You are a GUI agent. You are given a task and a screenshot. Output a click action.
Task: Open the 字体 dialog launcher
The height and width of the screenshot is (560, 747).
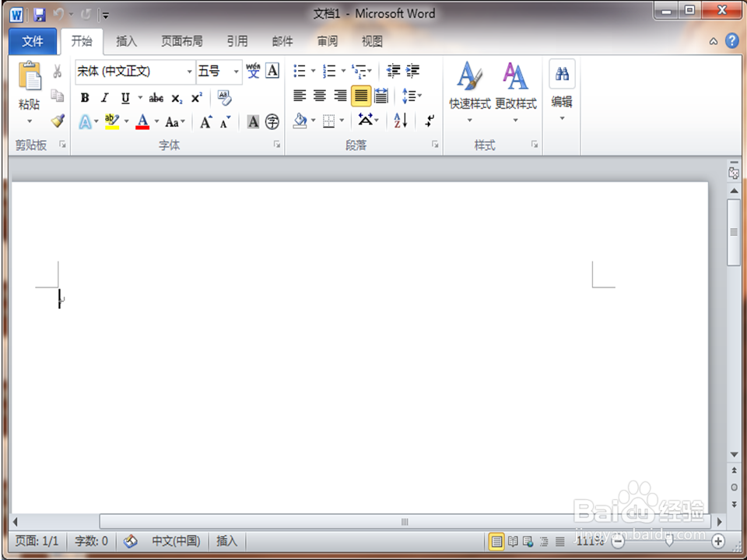277,145
